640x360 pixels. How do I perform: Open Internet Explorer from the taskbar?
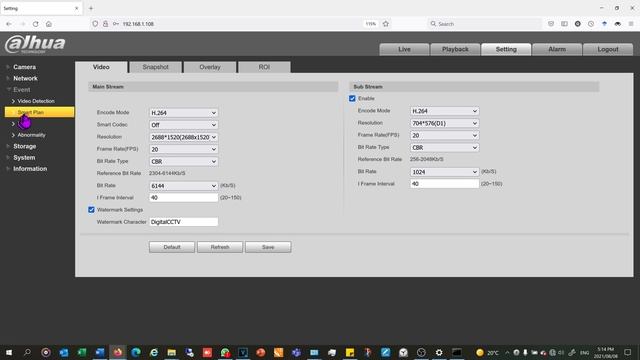pyautogui.click(x=153, y=352)
